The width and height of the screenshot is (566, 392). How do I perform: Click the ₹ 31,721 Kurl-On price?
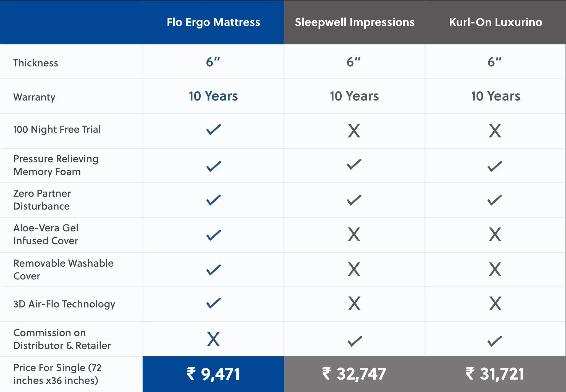point(495,374)
